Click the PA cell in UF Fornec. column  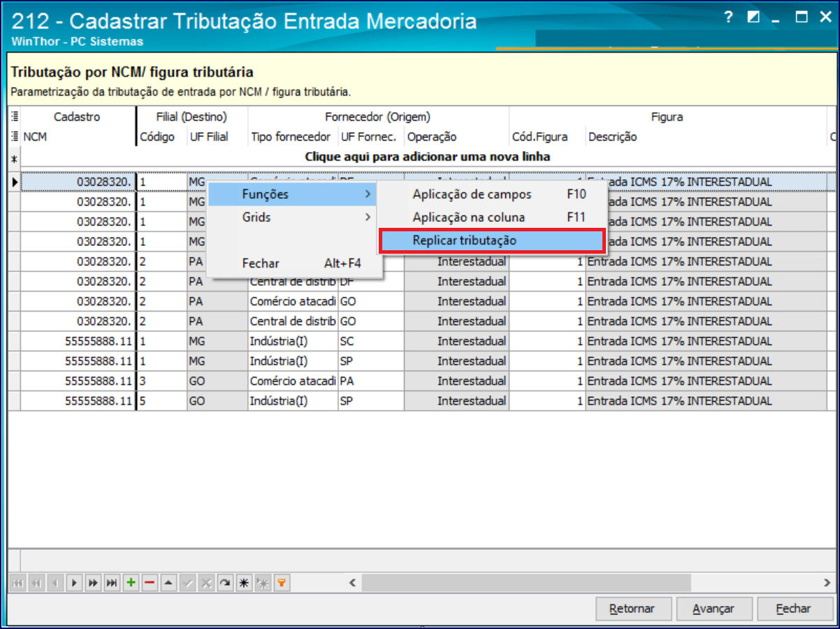371,382
